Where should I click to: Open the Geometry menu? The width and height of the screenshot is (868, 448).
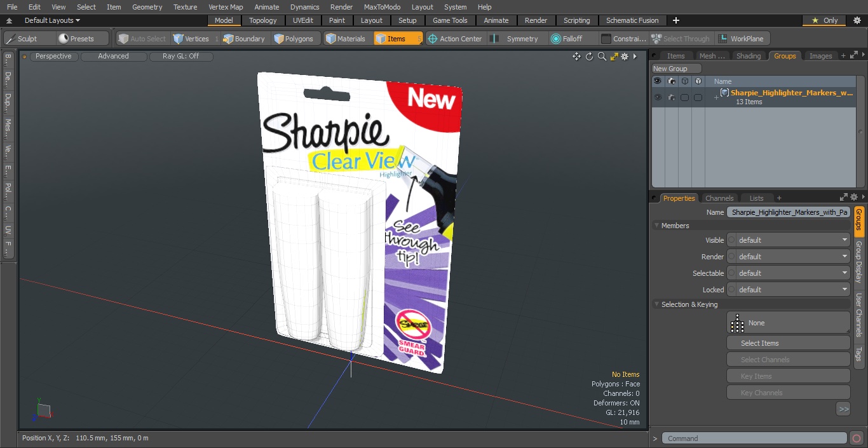point(147,7)
